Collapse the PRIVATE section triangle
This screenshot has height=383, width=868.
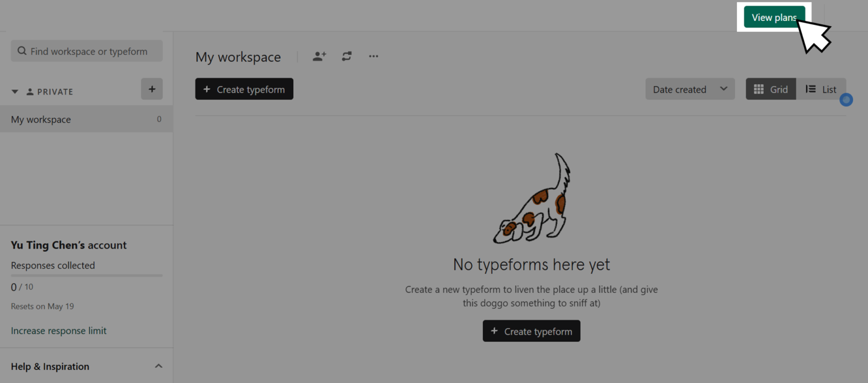[15, 92]
